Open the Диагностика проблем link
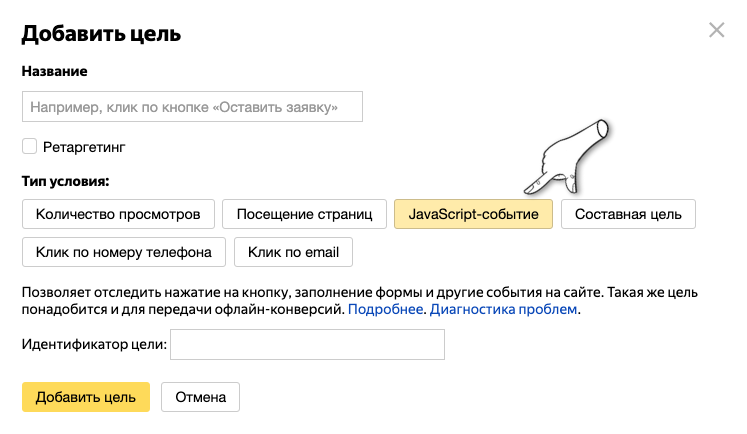747x434 pixels. [x=504, y=310]
